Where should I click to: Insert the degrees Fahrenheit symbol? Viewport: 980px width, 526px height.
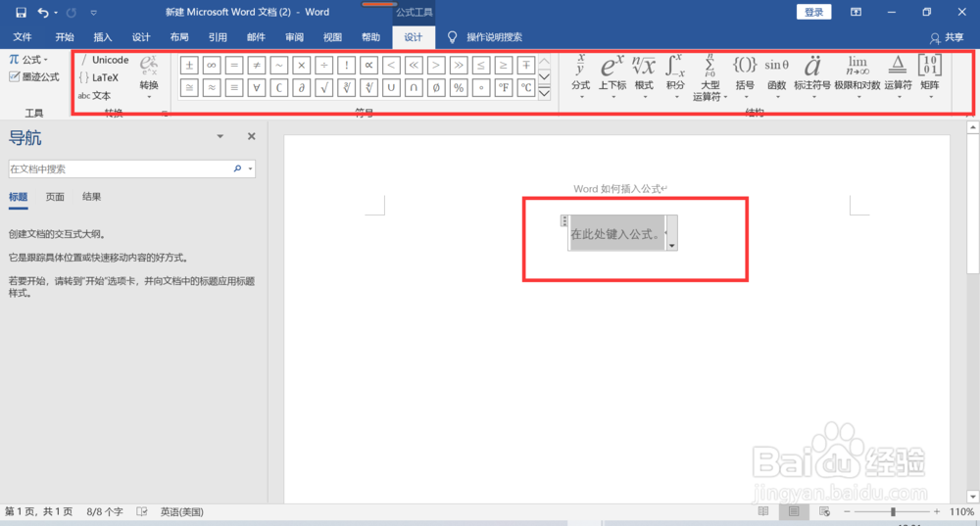click(x=504, y=87)
